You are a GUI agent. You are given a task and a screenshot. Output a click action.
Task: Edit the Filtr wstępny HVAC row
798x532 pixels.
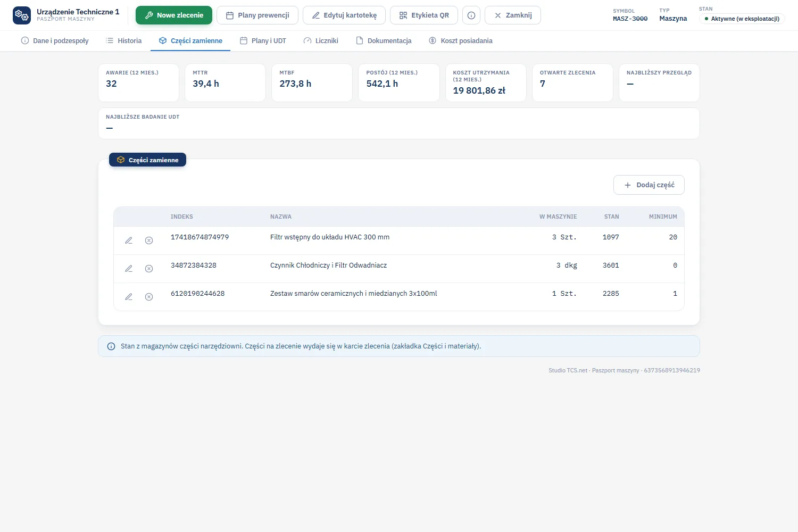(x=129, y=240)
